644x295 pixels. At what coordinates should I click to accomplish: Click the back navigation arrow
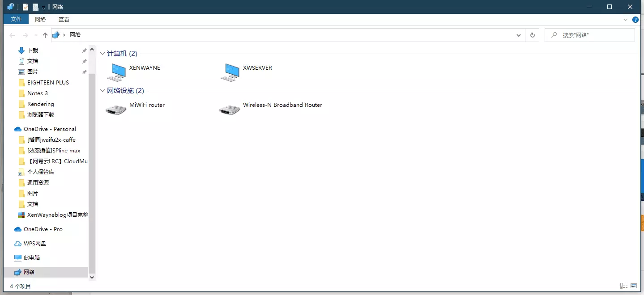pos(13,35)
